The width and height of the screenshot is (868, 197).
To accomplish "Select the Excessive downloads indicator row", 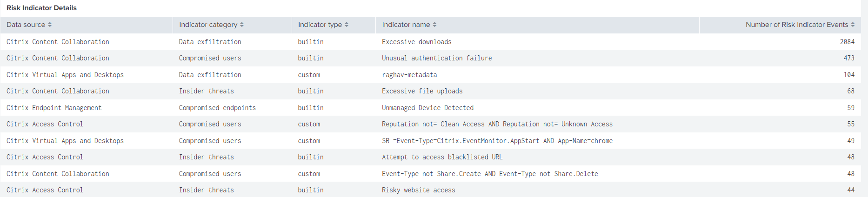I will pyautogui.click(x=416, y=42).
